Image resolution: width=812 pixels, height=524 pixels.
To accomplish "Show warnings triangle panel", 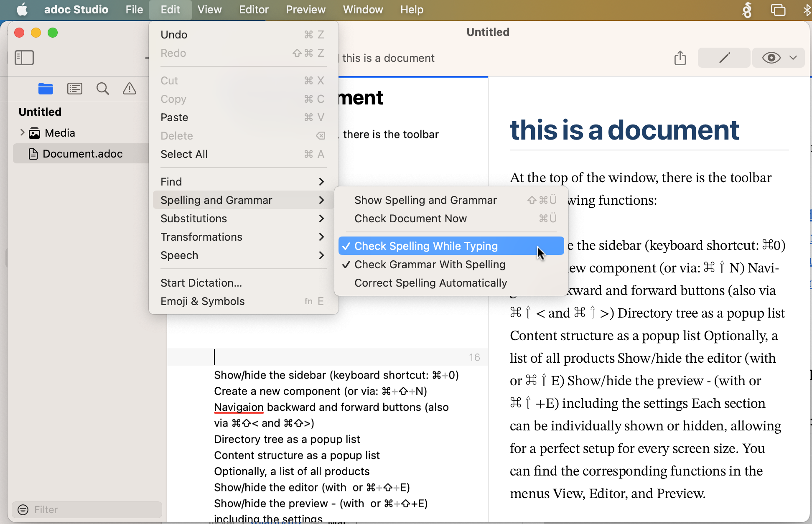I will pos(130,89).
